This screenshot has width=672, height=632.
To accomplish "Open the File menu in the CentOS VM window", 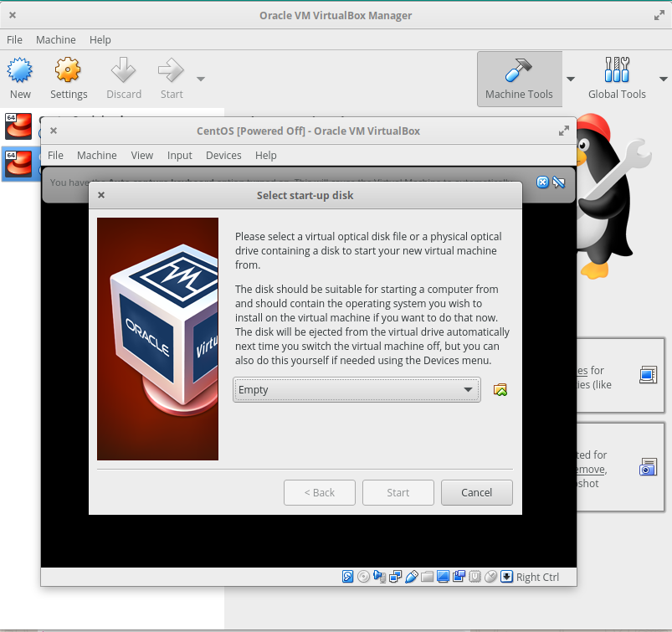I will tap(55, 155).
